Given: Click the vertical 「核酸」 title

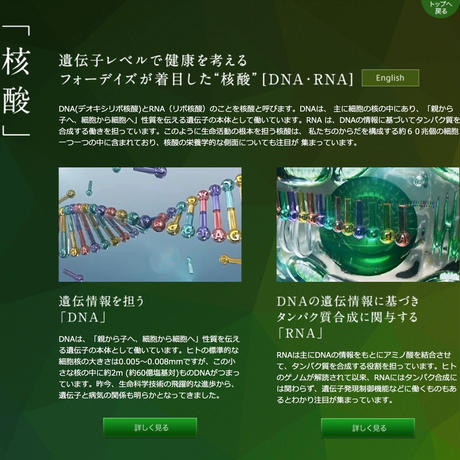Looking at the screenshot, I should pos(16,82).
